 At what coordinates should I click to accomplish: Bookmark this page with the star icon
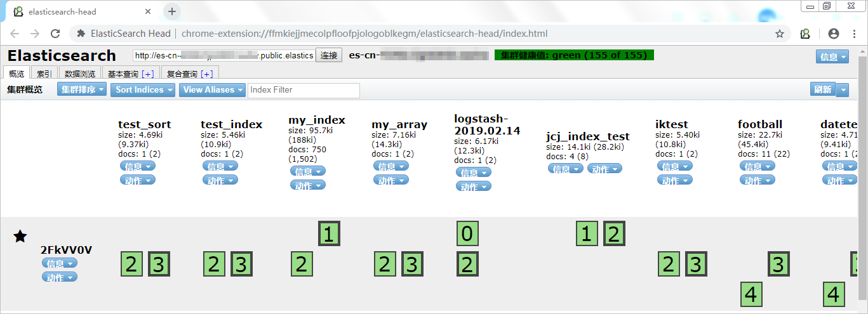780,34
